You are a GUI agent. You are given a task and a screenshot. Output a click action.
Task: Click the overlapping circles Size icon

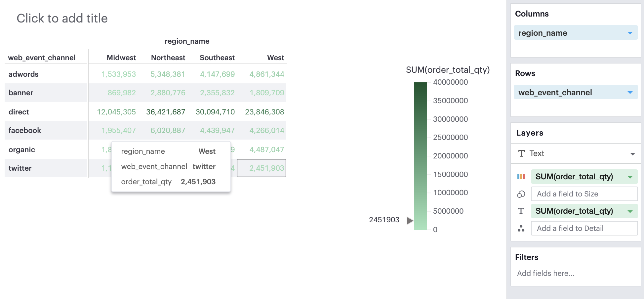[521, 194]
